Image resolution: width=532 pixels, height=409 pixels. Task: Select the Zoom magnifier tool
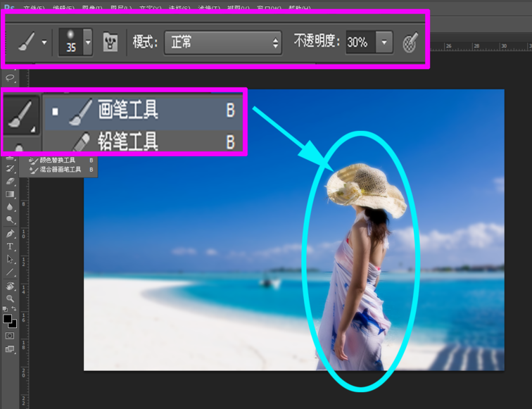click(x=10, y=298)
